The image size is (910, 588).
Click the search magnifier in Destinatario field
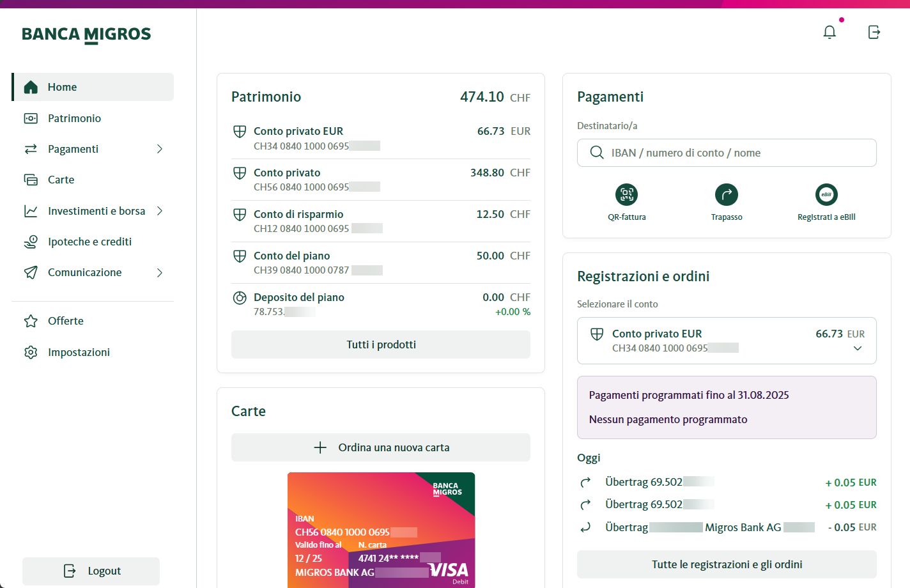coord(597,153)
